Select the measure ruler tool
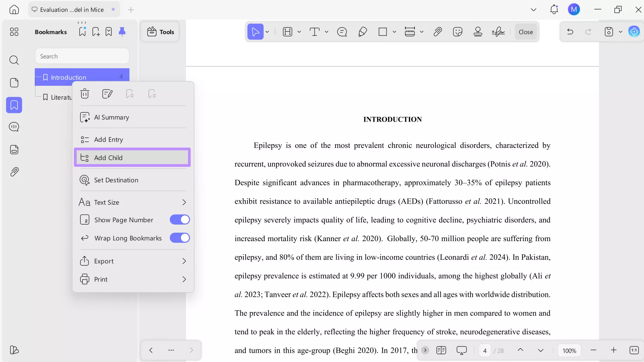The width and height of the screenshot is (644, 362). (410, 32)
